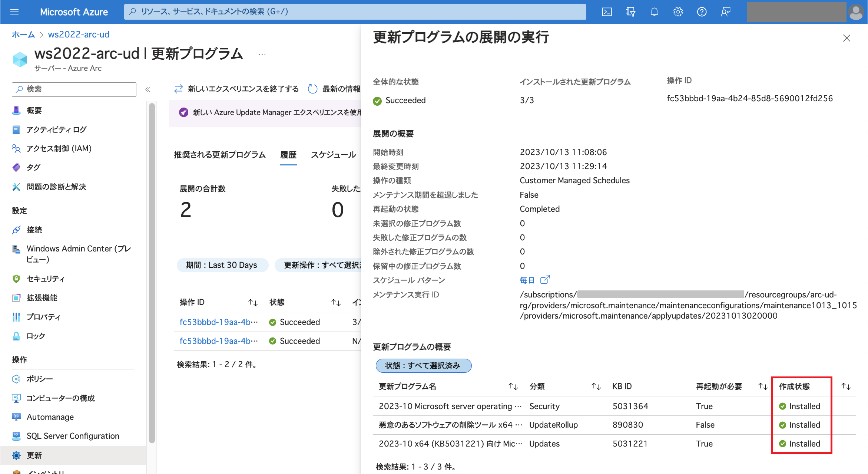Sort history table by 状態
This screenshot has width=868, height=474.
click(336, 303)
